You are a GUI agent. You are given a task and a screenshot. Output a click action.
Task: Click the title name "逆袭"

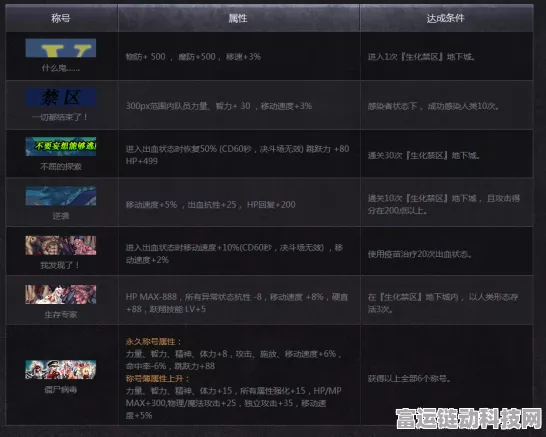pyautogui.click(x=61, y=216)
